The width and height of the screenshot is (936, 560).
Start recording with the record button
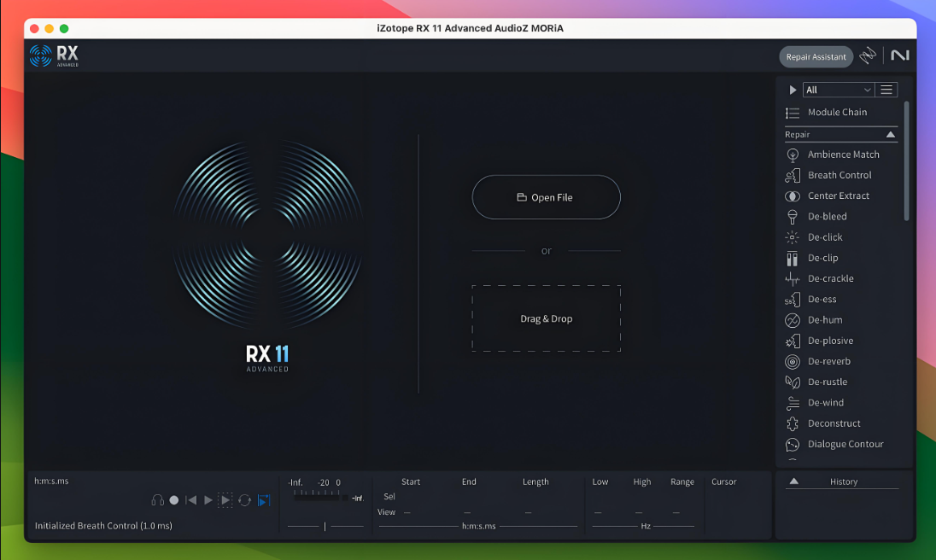(x=173, y=500)
